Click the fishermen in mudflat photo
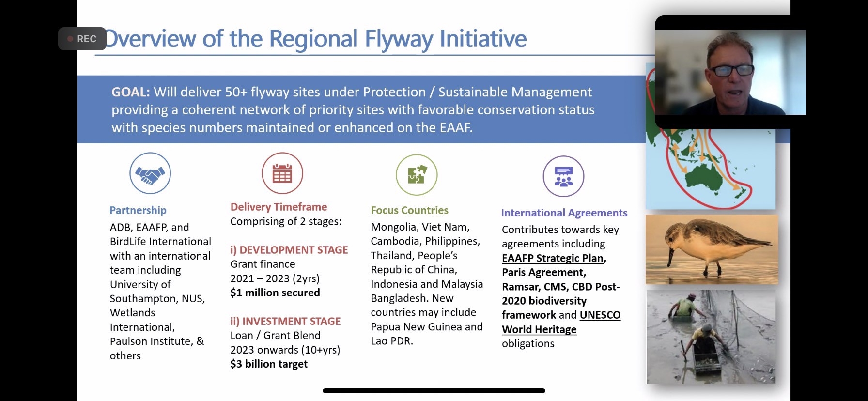 pyautogui.click(x=711, y=337)
